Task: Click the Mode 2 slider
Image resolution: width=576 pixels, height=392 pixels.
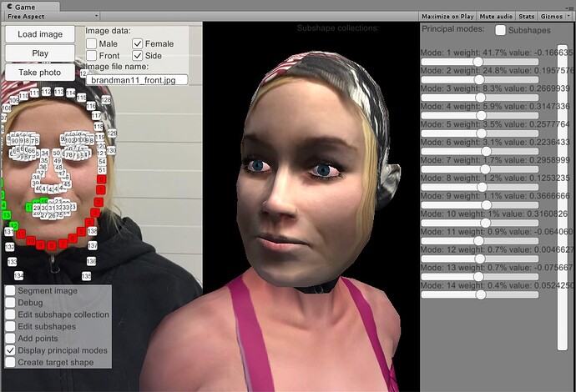Action: tap(480, 79)
